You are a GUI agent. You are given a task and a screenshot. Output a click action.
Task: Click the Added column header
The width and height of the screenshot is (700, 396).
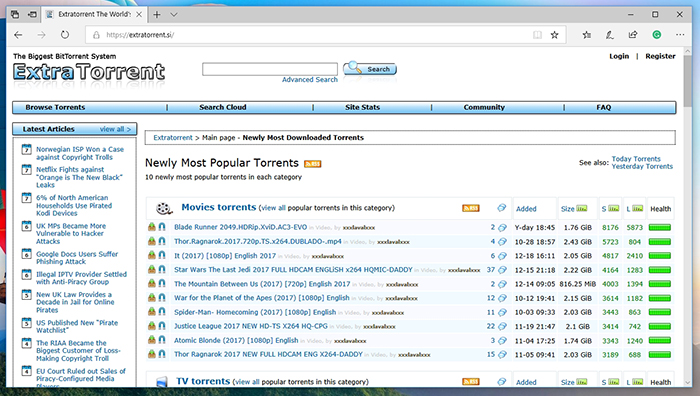(526, 208)
